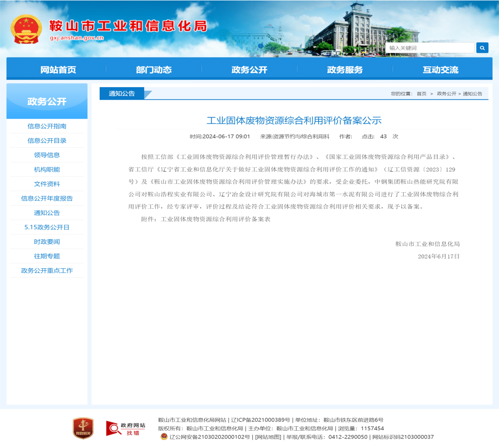Open the 领导信息 sidebar page
Screen dimensions: 499x448
pos(47,155)
